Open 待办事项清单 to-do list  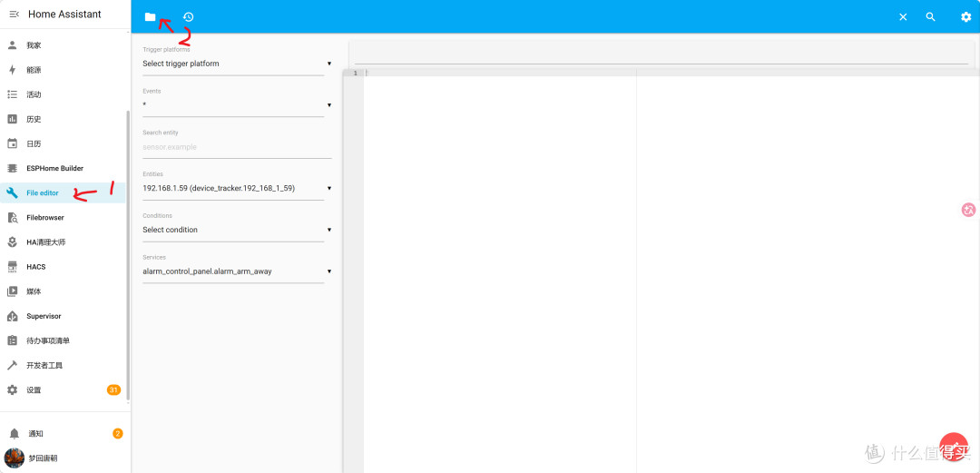pyautogui.click(x=63, y=340)
